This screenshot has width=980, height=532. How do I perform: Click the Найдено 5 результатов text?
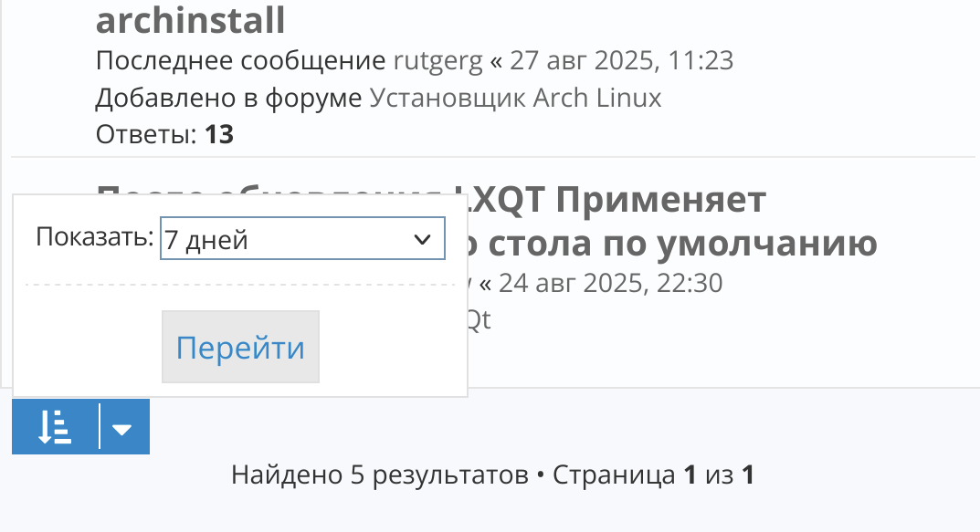pos(380,475)
